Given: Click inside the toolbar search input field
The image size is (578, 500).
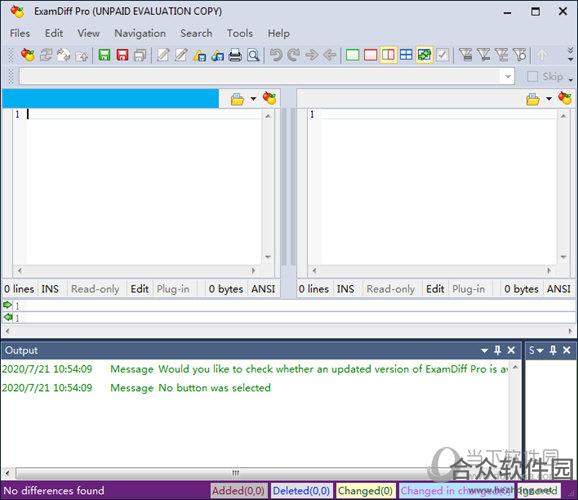Looking at the screenshot, I should 260,77.
